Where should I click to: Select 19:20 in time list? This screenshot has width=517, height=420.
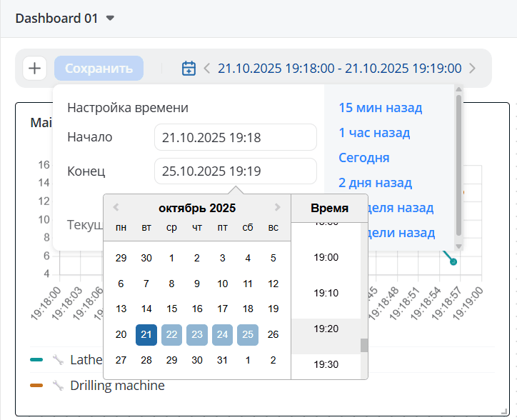point(326,329)
